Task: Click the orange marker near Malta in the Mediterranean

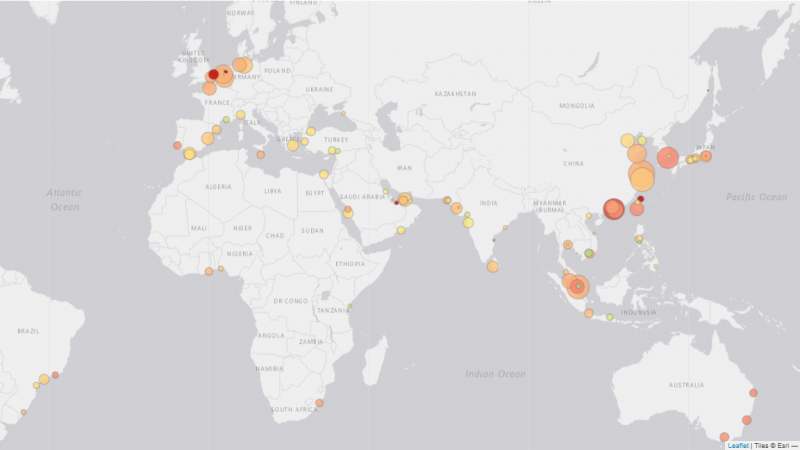Action: coord(260,154)
